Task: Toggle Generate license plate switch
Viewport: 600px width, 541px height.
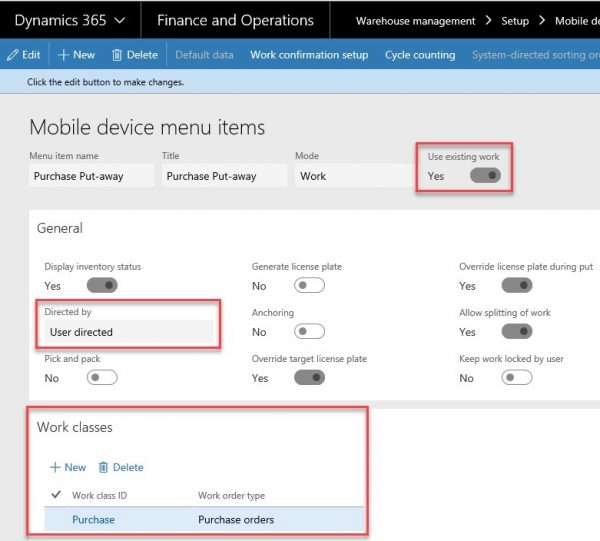Action: coord(309,285)
